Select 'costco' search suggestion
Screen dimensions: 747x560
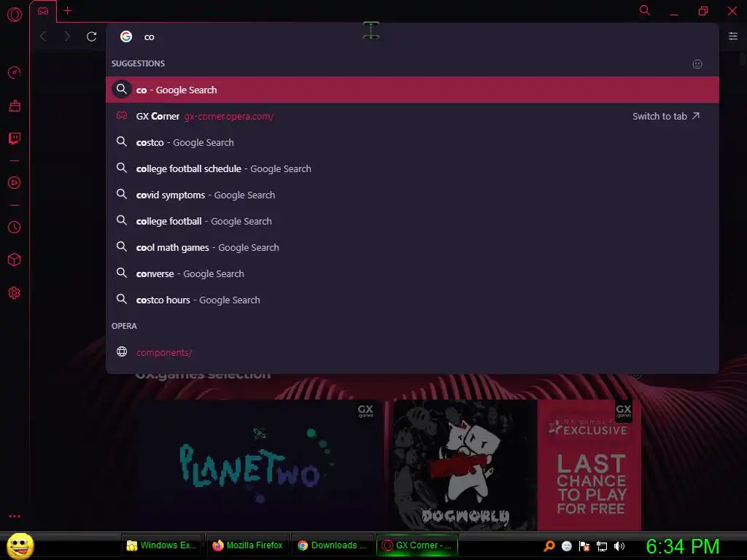[x=412, y=142]
